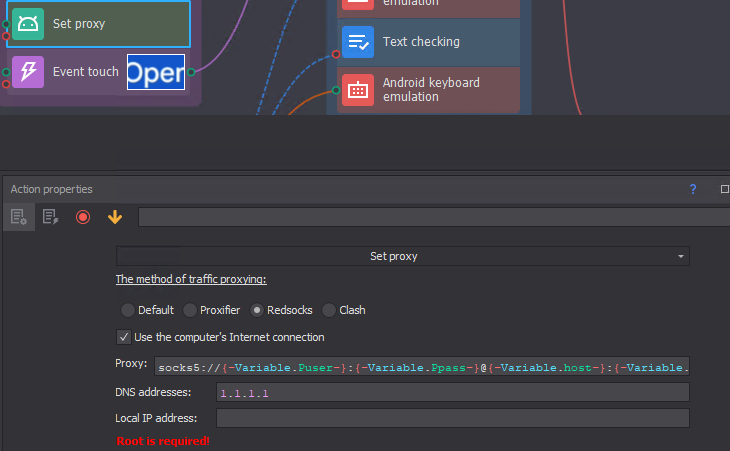This screenshot has width=730, height=451.
Task: Click the red record breakpoint icon
Action: pos(83,217)
